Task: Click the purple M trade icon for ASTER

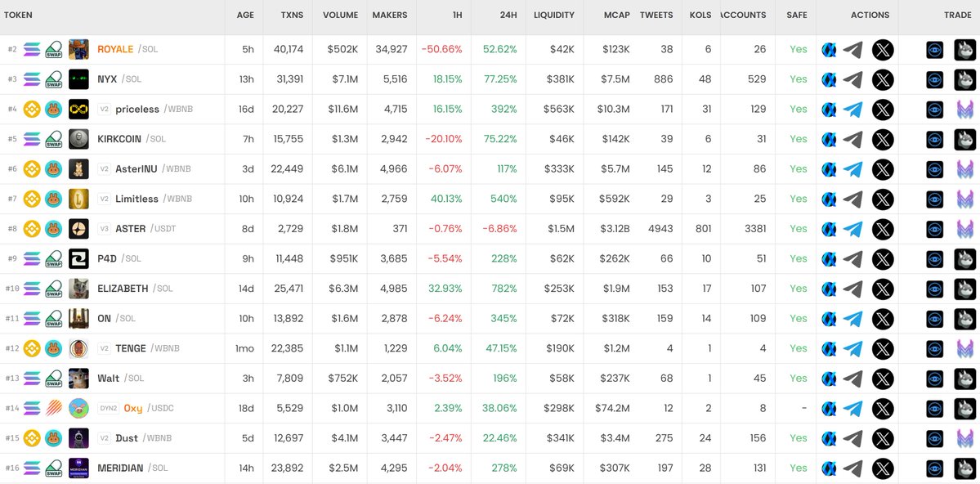Action: [x=965, y=229]
